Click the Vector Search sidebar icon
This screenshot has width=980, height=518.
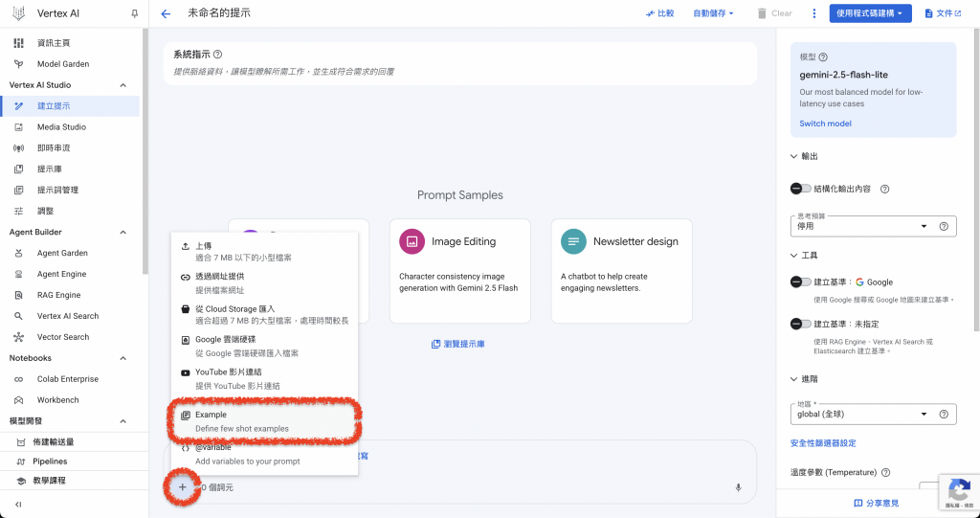[x=19, y=337]
